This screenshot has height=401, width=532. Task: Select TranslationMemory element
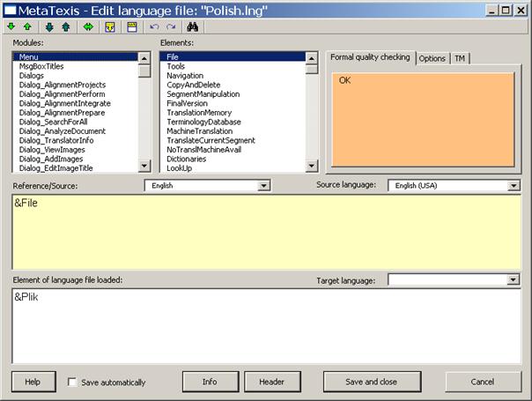[x=233, y=113]
